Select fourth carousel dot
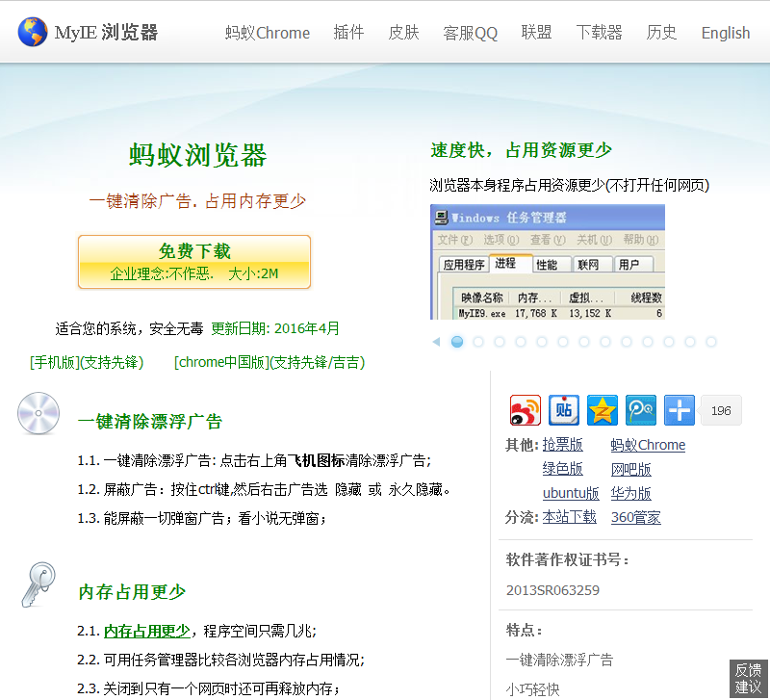The height and width of the screenshot is (700, 770). pos(521,342)
